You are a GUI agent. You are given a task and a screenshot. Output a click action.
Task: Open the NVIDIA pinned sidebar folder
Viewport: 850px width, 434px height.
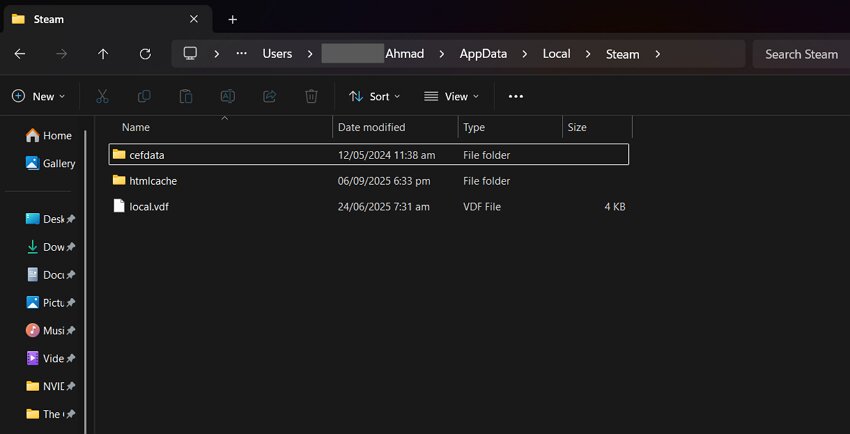[50, 386]
